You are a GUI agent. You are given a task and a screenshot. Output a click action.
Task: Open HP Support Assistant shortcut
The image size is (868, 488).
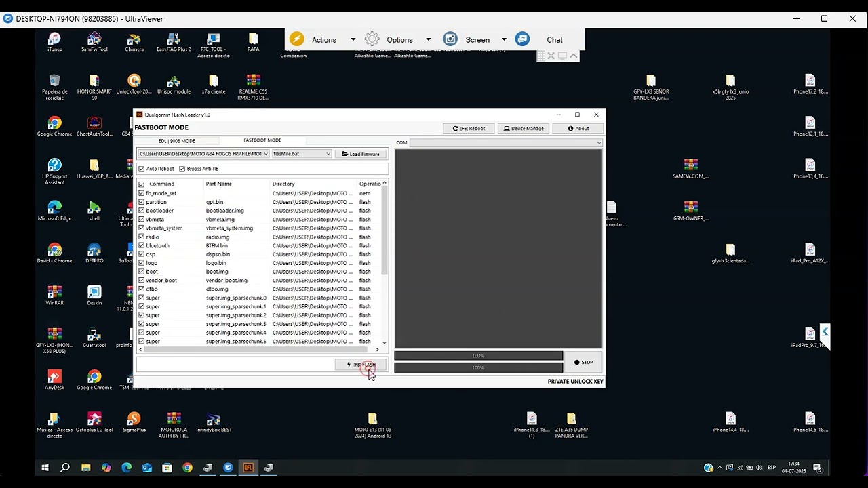[54, 171]
